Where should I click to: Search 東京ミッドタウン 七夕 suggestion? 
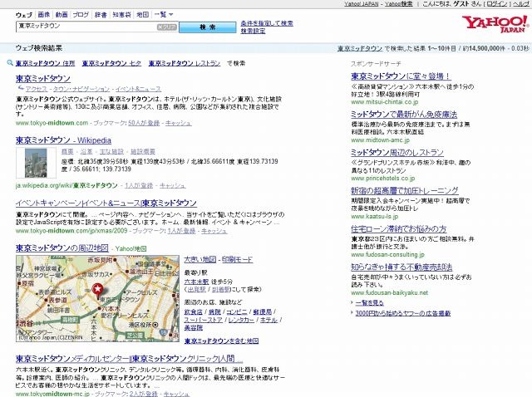pyautogui.click(x=111, y=63)
